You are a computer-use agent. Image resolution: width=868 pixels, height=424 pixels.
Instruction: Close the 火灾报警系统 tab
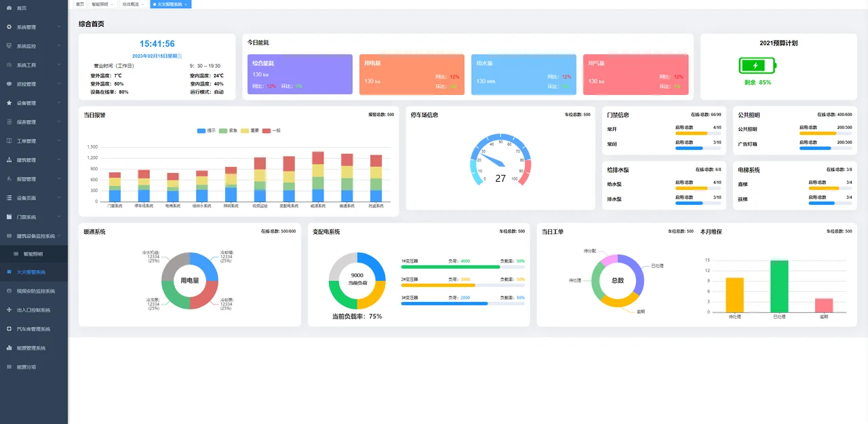point(186,4)
